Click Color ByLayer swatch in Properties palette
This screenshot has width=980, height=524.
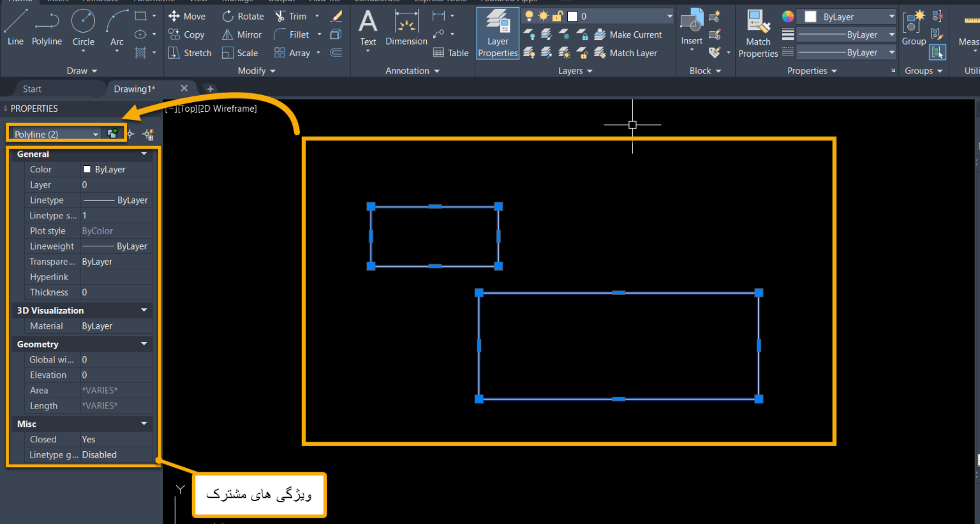[x=87, y=169]
